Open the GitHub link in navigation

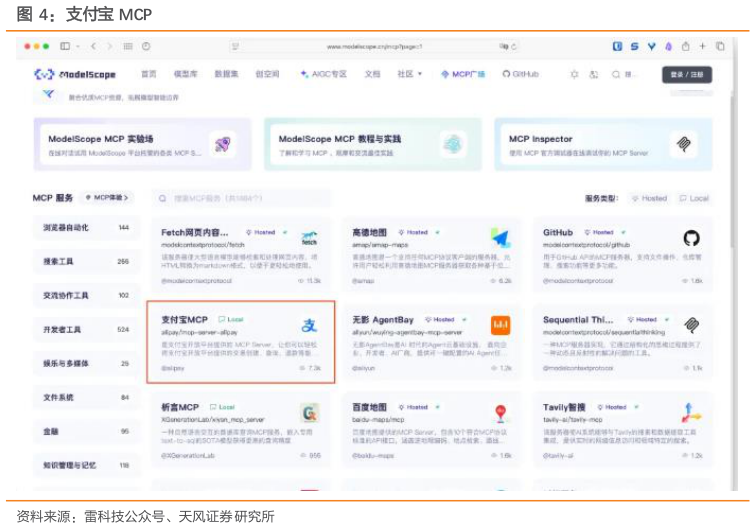(521, 74)
